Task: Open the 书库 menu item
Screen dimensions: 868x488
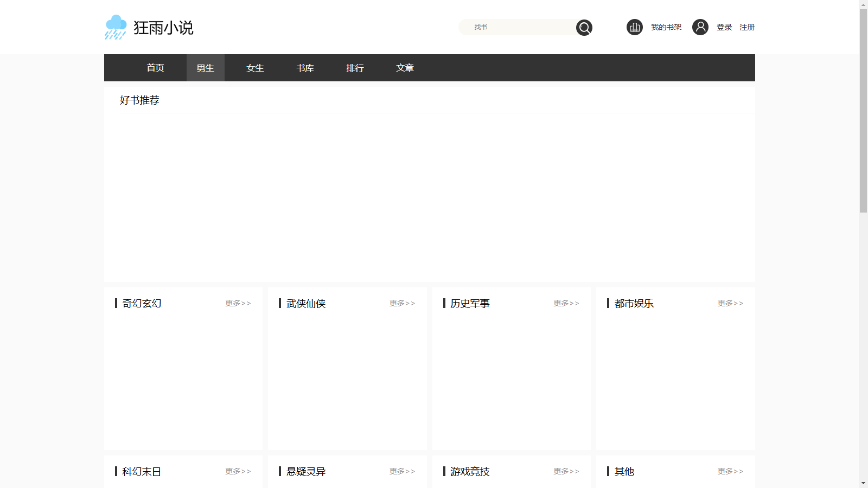Action: pos(305,68)
